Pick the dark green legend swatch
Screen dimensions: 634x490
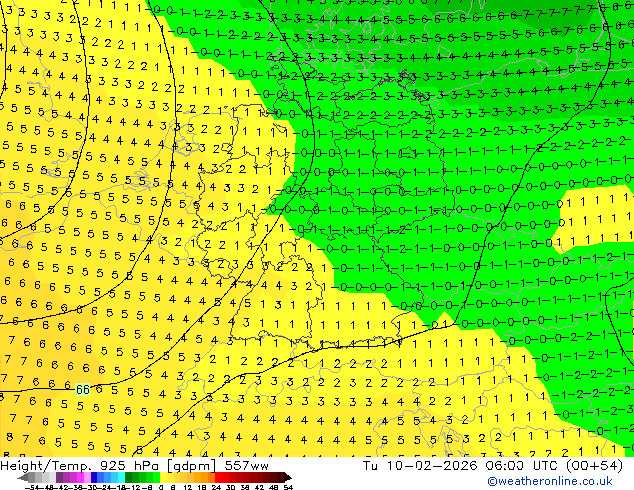[129, 477]
